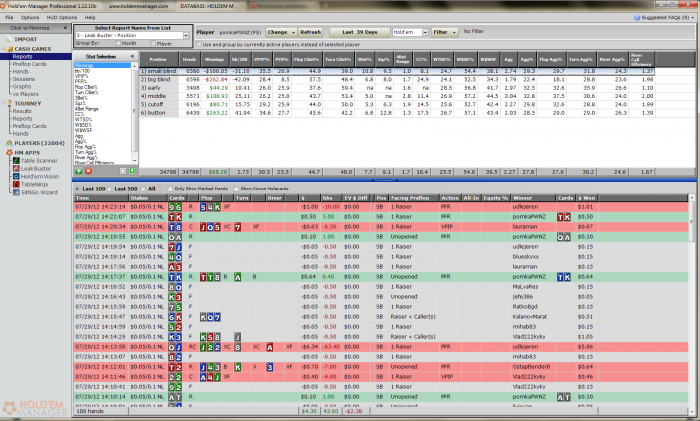Click the TOURNEY trophy icon
The image size is (700, 421).
click(9, 103)
